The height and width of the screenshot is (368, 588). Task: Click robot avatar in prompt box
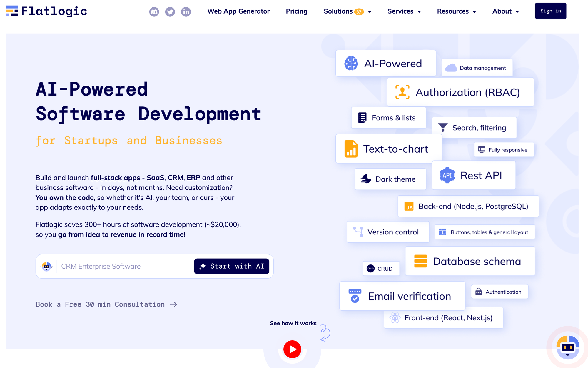click(46, 267)
